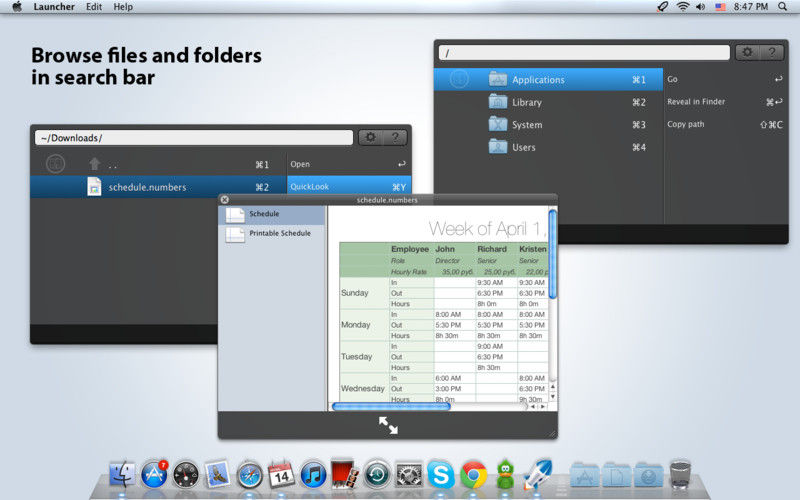The image size is (800, 500).
Task: Click the Launcher rocket dock icon
Action: point(538,474)
